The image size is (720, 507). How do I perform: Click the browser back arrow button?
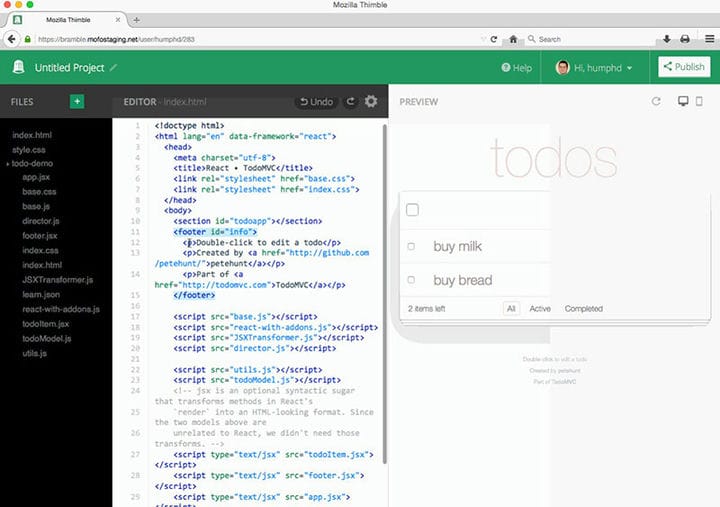(11, 39)
